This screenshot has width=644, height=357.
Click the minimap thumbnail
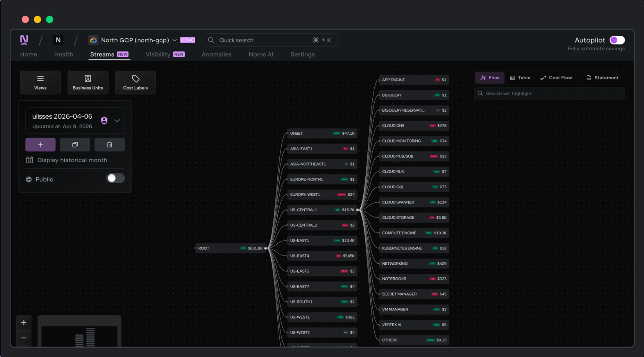coord(79,332)
